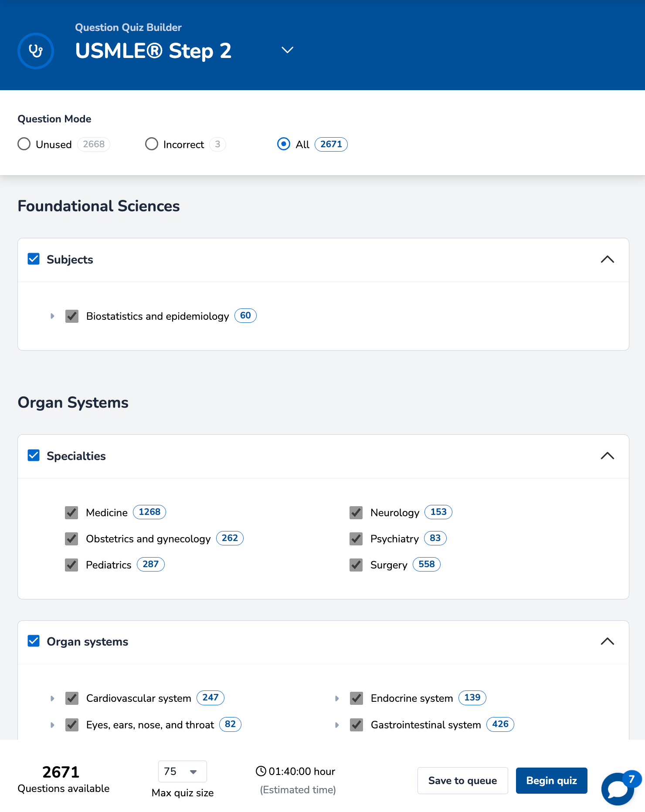Uncheck the Medicine specialty checkbox

coord(71,513)
